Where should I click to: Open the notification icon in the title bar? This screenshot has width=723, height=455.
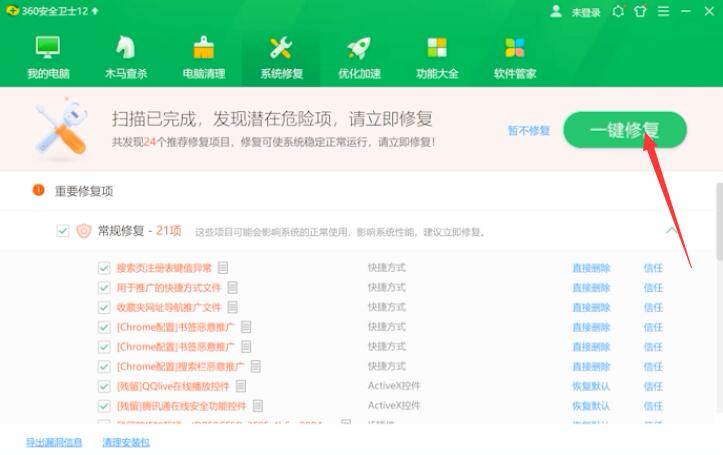618,11
